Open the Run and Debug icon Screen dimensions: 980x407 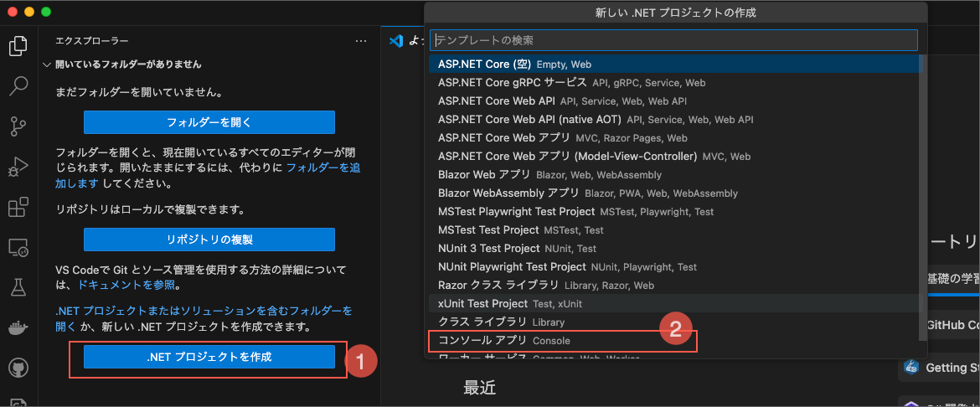coord(18,167)
